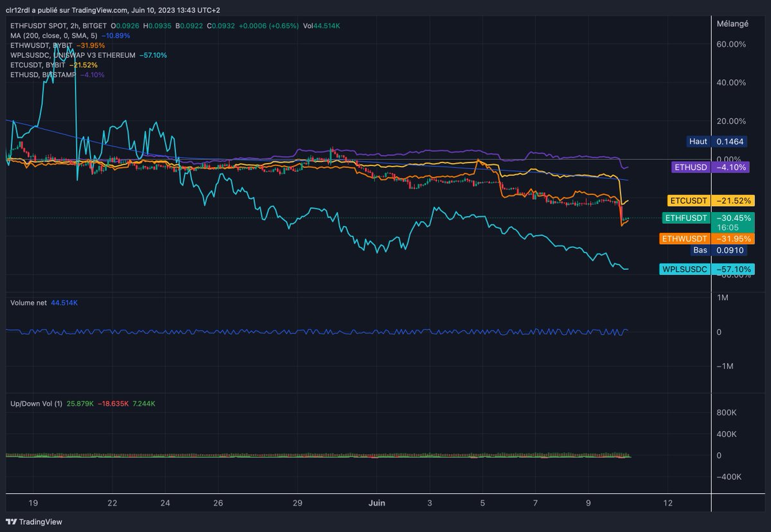
Task: Click the purple ETHUSD symbol label
Action: coord(691,167)
